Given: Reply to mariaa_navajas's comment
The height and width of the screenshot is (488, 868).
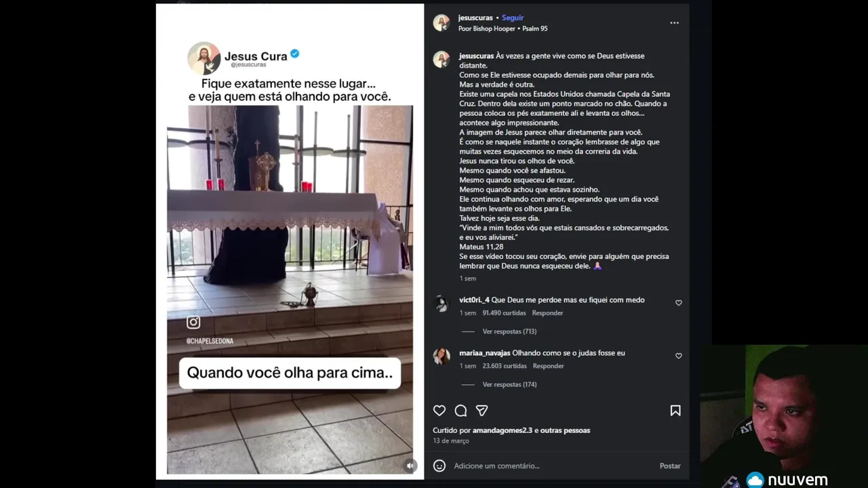Looking at the screenshot, I should tap(548, 366).
